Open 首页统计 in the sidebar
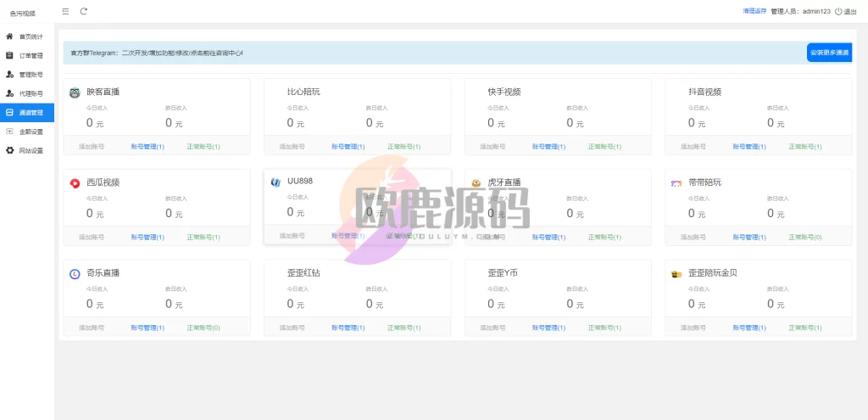The width and height of the screenshot is (868, 420). coord(27,36)
